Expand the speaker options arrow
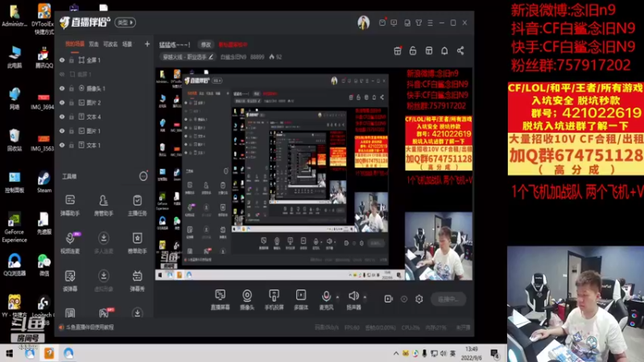 point(365,297)
